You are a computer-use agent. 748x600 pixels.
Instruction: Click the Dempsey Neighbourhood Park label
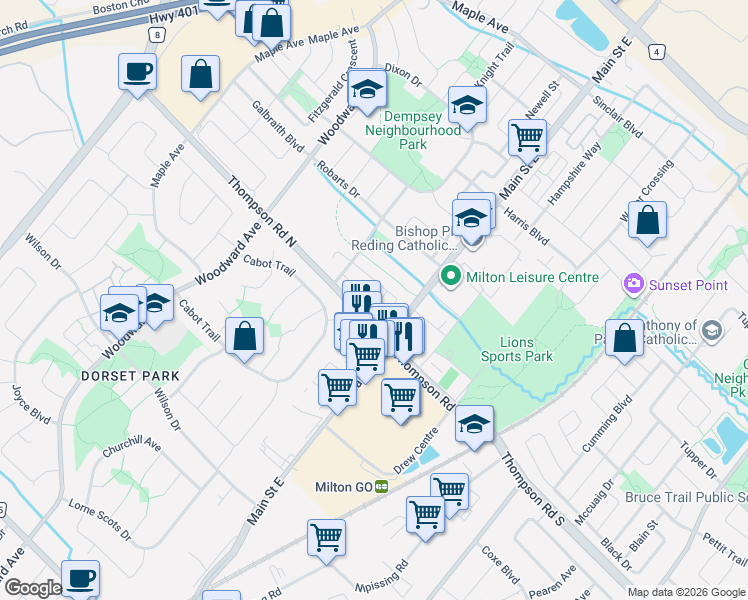pos(413,130)
